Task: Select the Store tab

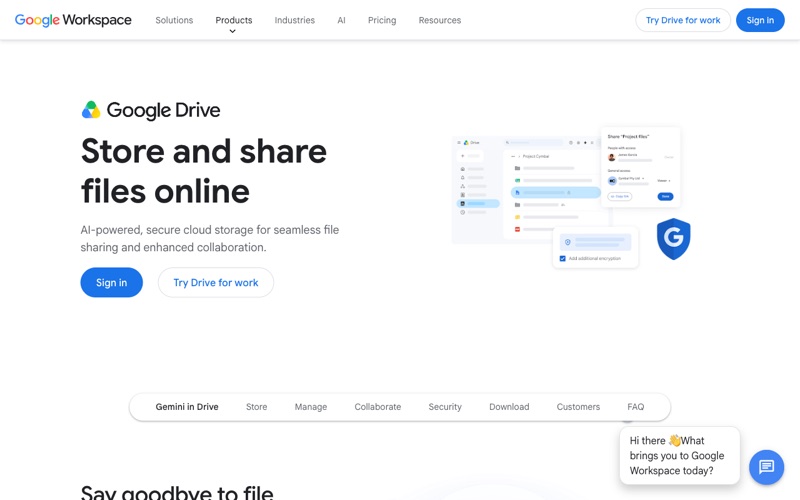Action: point(256,407)
